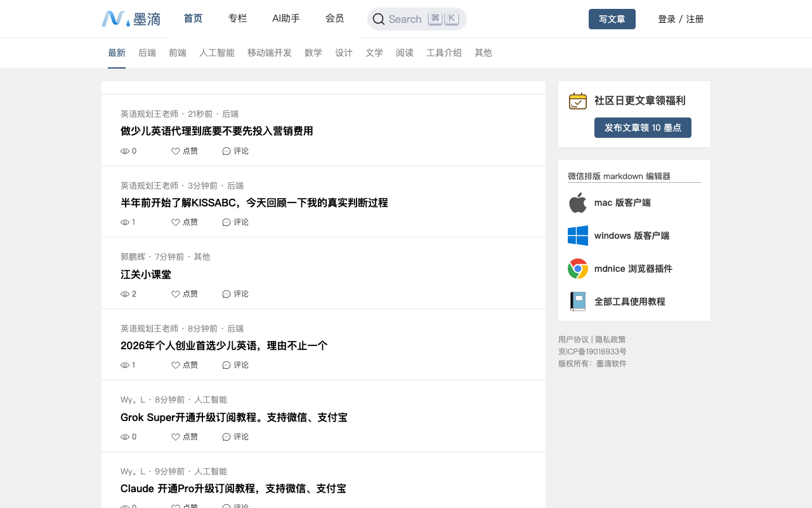Click mdnice 浏览器插件 link text
Image resolution: width=812 pixels, height=508 pixels.
pos(633,269)
